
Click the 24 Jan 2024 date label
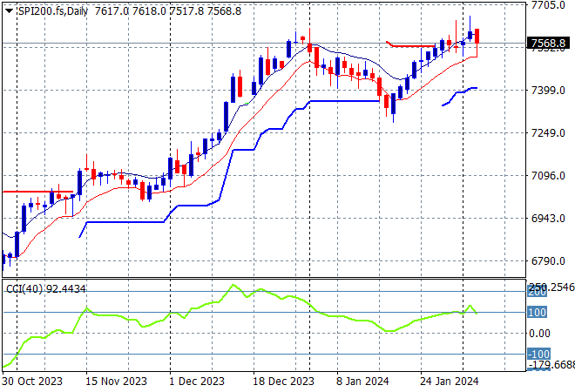point(450,382)
